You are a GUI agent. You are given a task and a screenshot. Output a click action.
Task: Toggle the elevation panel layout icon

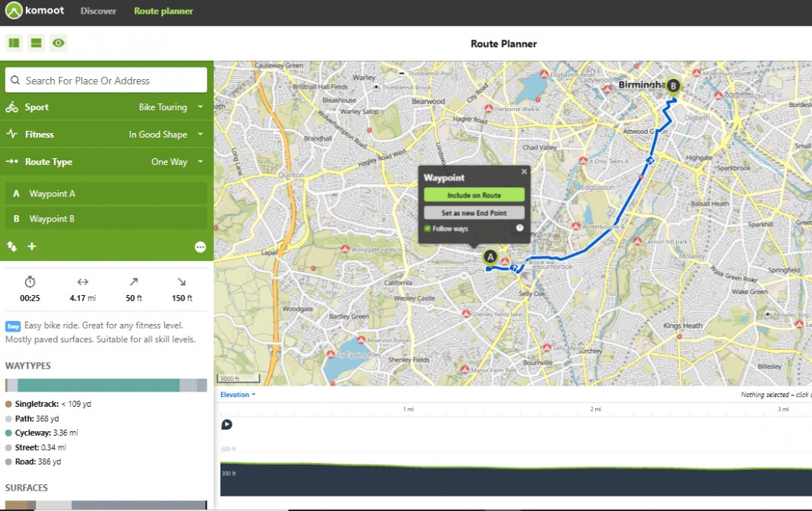(36, 43)
